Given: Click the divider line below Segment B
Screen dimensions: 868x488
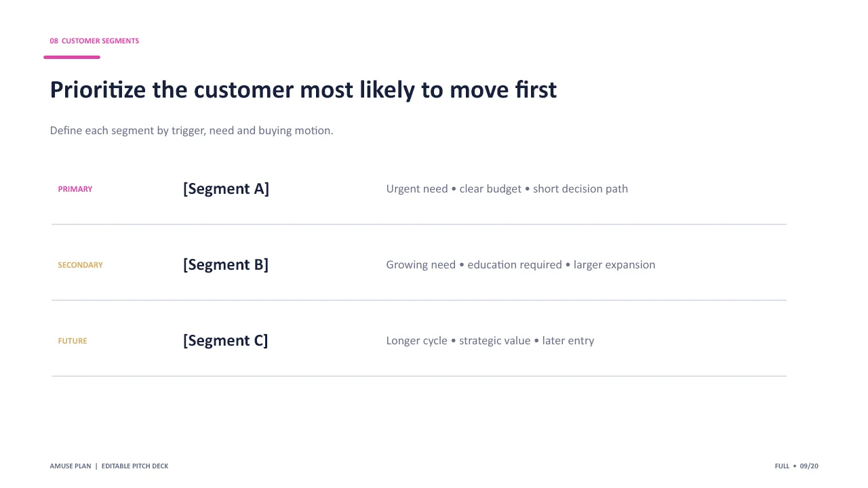Looking at the screenshot, I should coord(419,300).
